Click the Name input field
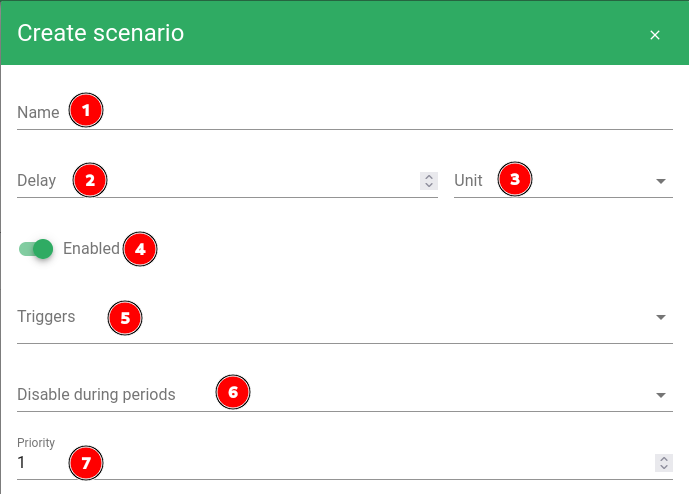Image resolution: width=689 pixels, height=494 pixels. [345, 112]
